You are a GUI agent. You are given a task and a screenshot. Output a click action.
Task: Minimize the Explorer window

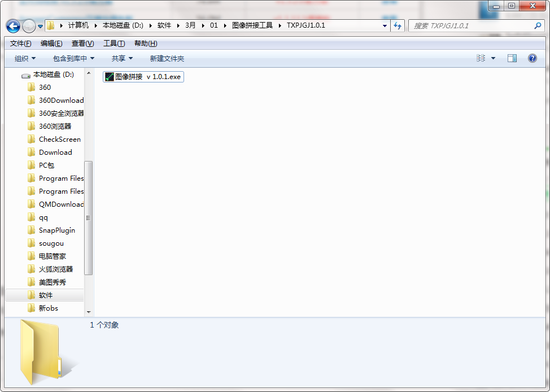496,6
